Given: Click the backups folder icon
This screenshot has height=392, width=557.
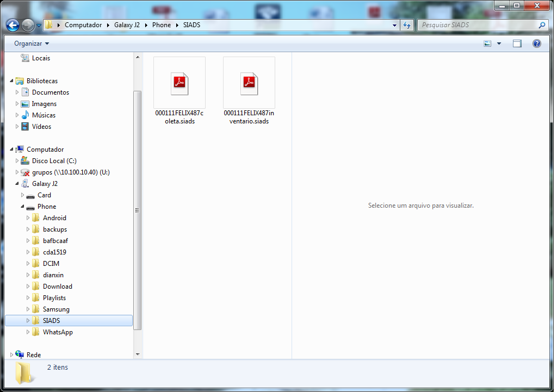Looking at the screenshot, I should tap(36, 229).
